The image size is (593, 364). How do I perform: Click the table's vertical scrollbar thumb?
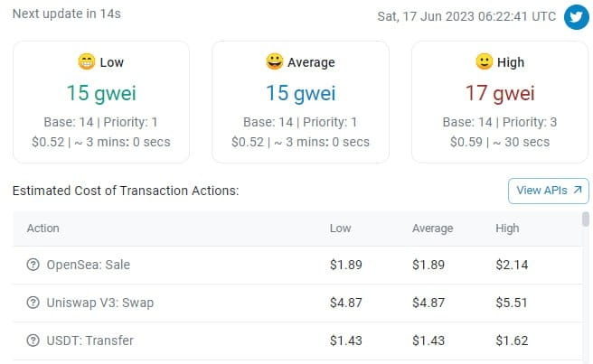pyautogui.click(x=586, y=219)
